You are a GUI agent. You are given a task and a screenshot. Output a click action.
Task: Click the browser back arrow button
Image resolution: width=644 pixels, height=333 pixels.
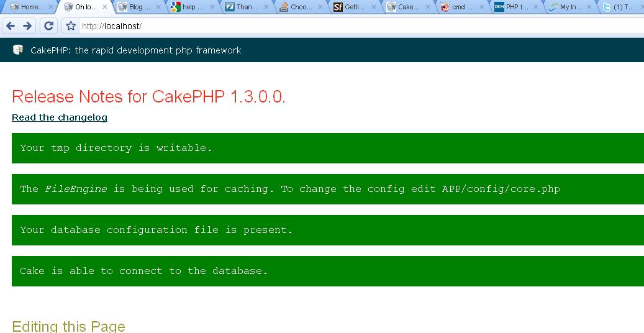[11, 26]
